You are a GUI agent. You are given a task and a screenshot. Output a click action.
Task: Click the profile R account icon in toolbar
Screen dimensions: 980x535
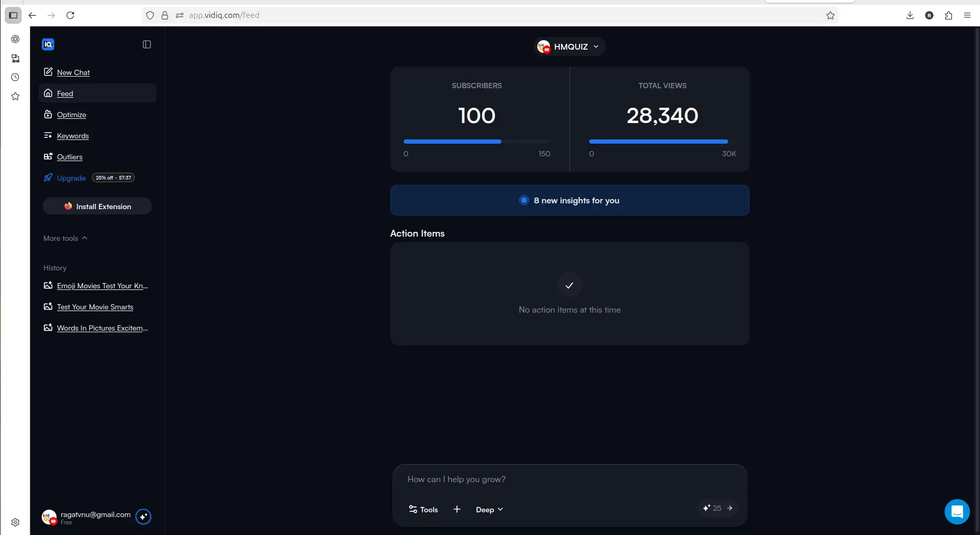(929, 15)
